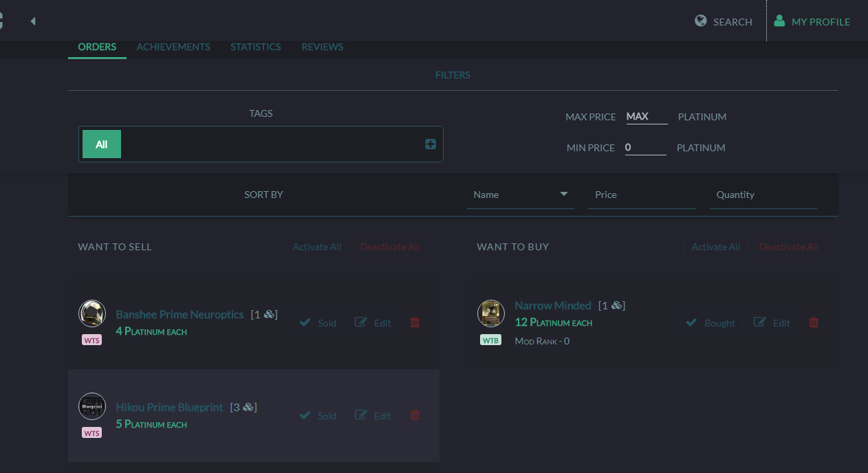Click the MAX PRICE input field

coord(645,116)
